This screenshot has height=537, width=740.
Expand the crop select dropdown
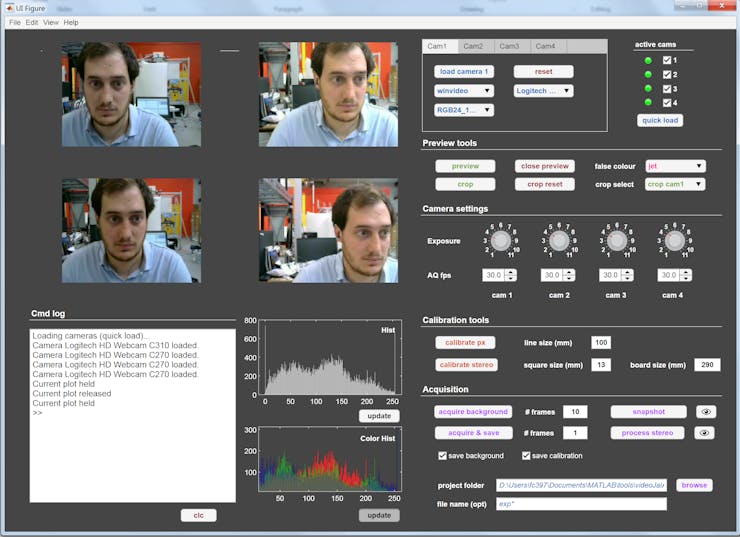click(675, 184)
